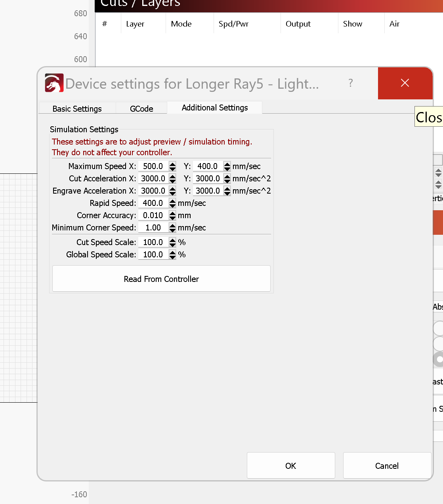This screenshot has height=504, width=443.
Task: Edit Cut Acceleration Y value
Action: (208, 179)
